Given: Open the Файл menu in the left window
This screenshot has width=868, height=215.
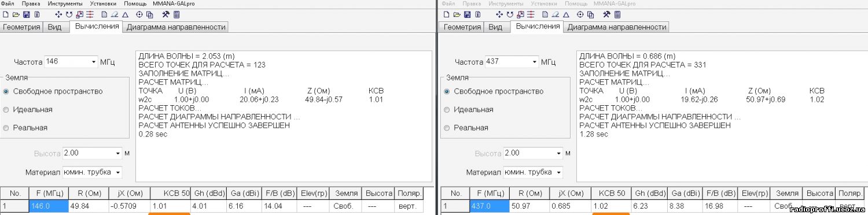Looking at the screenshot, I should [x=8, y=3].
